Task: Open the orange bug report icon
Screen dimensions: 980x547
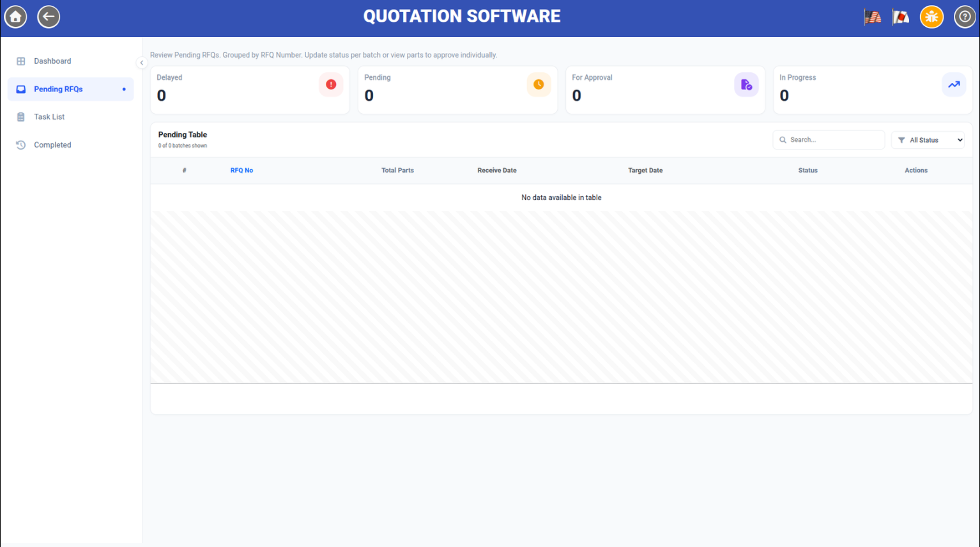Action: coord(931,17)
